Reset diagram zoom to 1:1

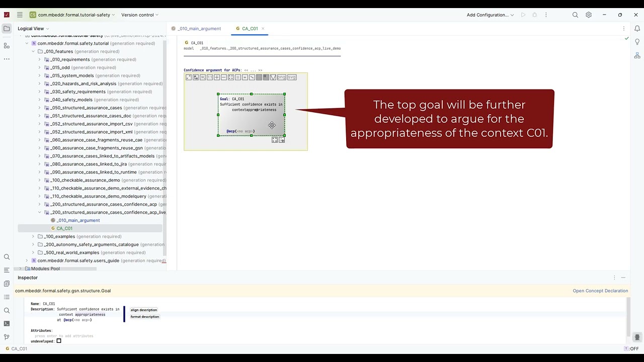point(210,77)
